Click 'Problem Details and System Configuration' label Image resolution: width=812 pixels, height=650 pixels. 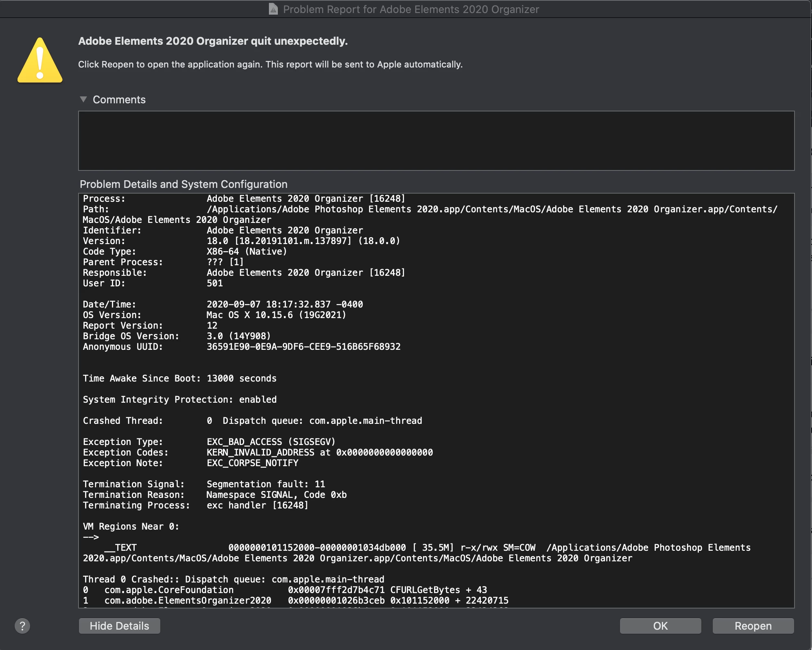point(183,184)
